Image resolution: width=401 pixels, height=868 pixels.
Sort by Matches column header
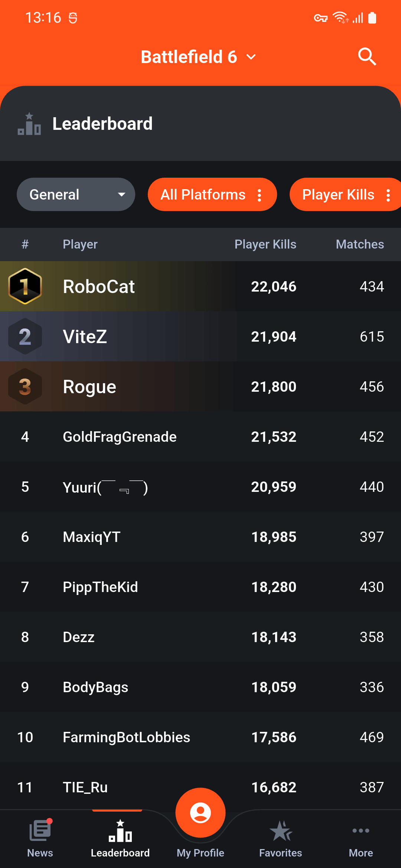[x=360, y=244]
